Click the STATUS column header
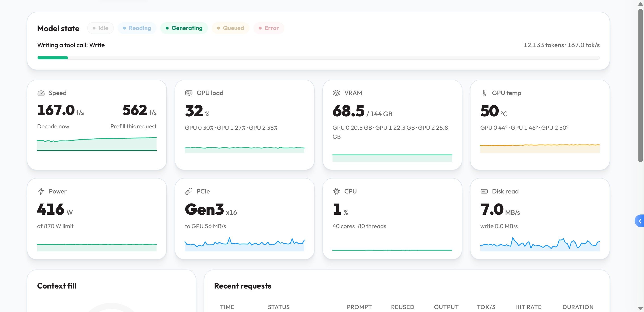 (279, 307)
